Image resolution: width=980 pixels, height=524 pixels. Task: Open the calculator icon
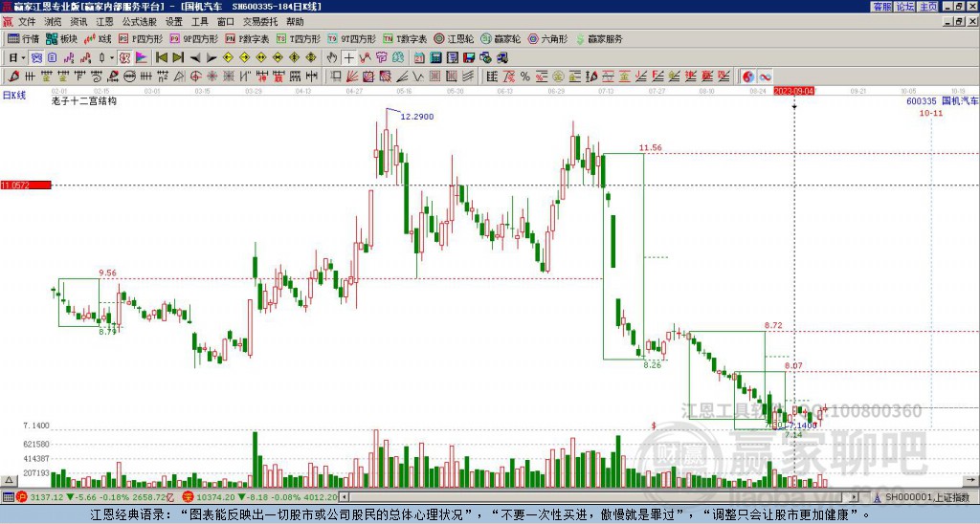(436, 58)
